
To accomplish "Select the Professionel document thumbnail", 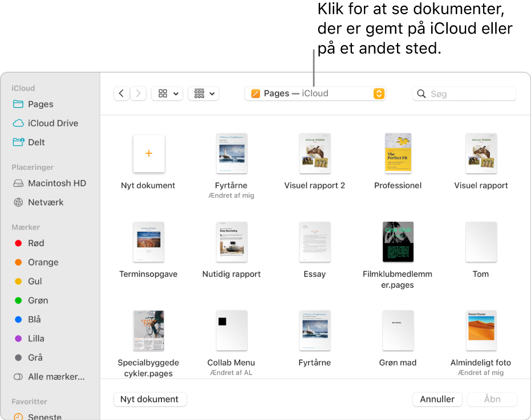I will pyautogui.click(x=398, y=153).
